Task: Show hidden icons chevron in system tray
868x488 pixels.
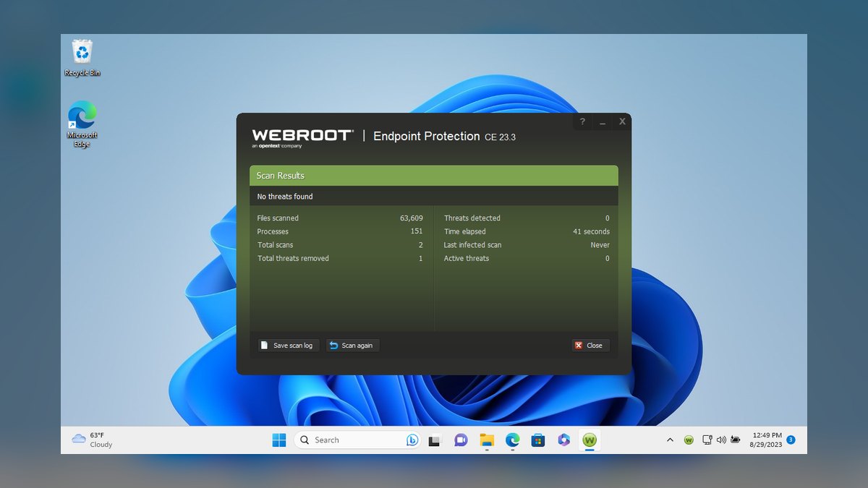Action: click(x=670, y=440)
